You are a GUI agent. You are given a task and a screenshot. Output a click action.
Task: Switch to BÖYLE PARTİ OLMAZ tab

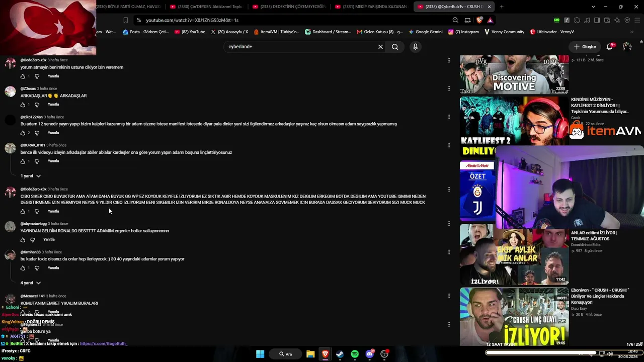point(128,7)
